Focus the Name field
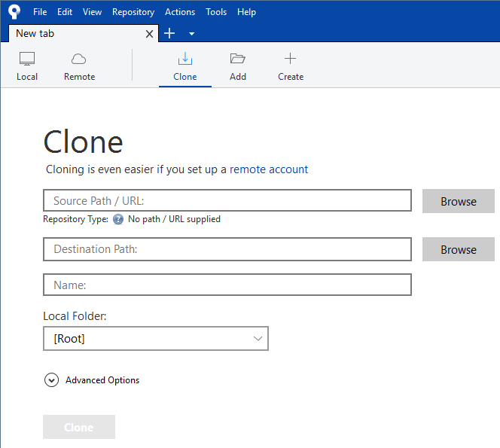This screenshot has height=448, width=500. [x=227, y=285]
